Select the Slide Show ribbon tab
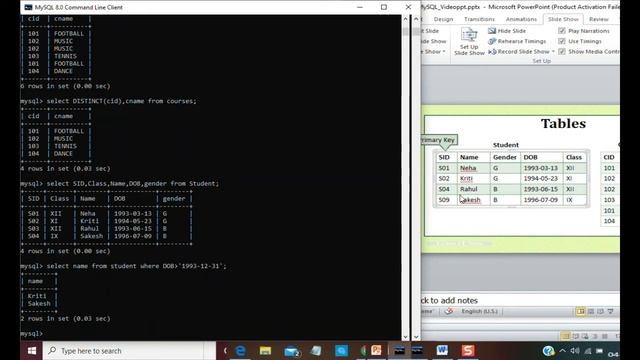Image resolution: width=640 pixels, height=360 pixels. pos(563,19)
